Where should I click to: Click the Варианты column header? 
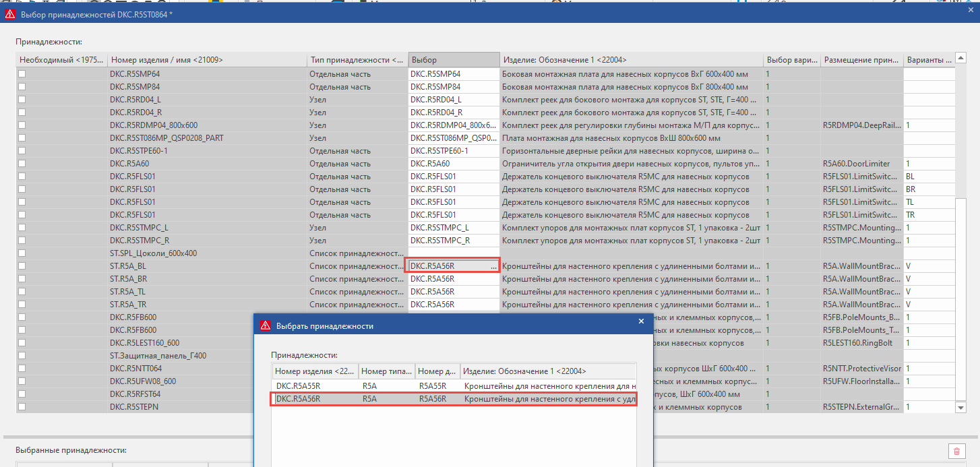[x=929, y=60]
